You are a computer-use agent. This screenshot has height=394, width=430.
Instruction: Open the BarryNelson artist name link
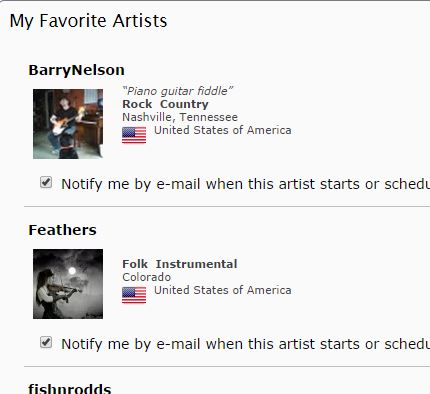tap(76, 70)
